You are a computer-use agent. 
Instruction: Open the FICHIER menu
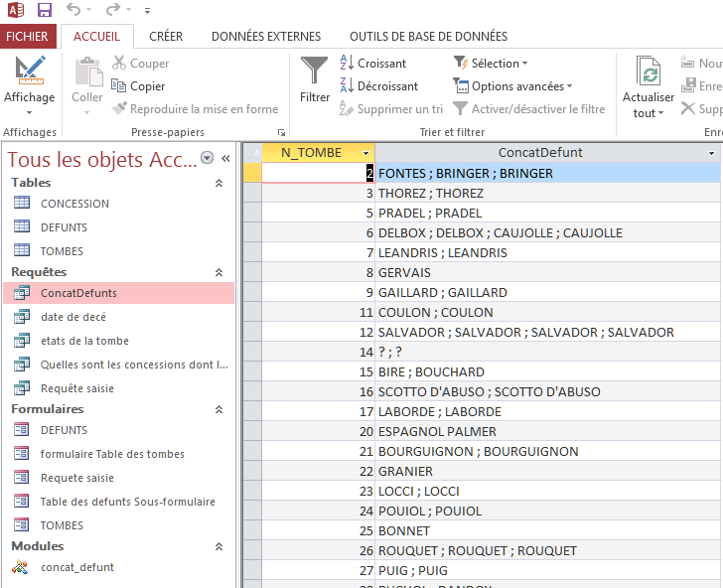pos(28,37)
